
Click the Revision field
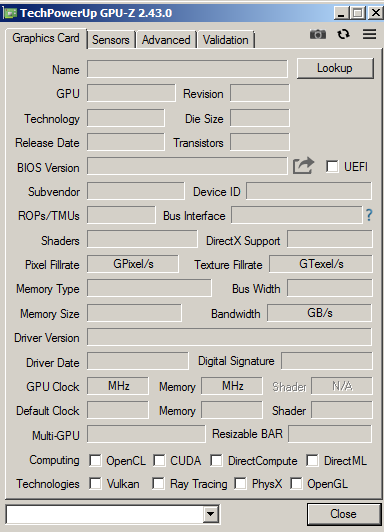[x=260, y=93]
